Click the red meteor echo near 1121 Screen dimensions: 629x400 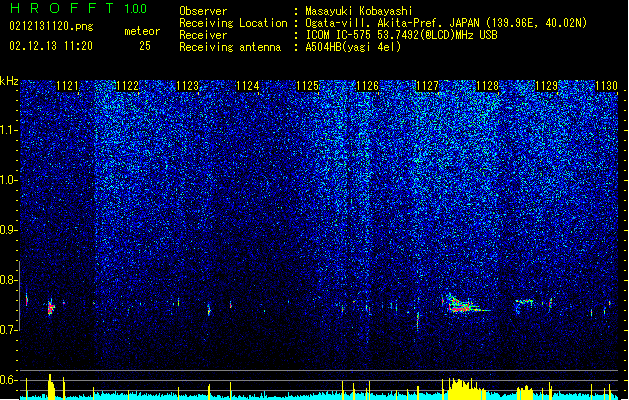coord(51,308)
